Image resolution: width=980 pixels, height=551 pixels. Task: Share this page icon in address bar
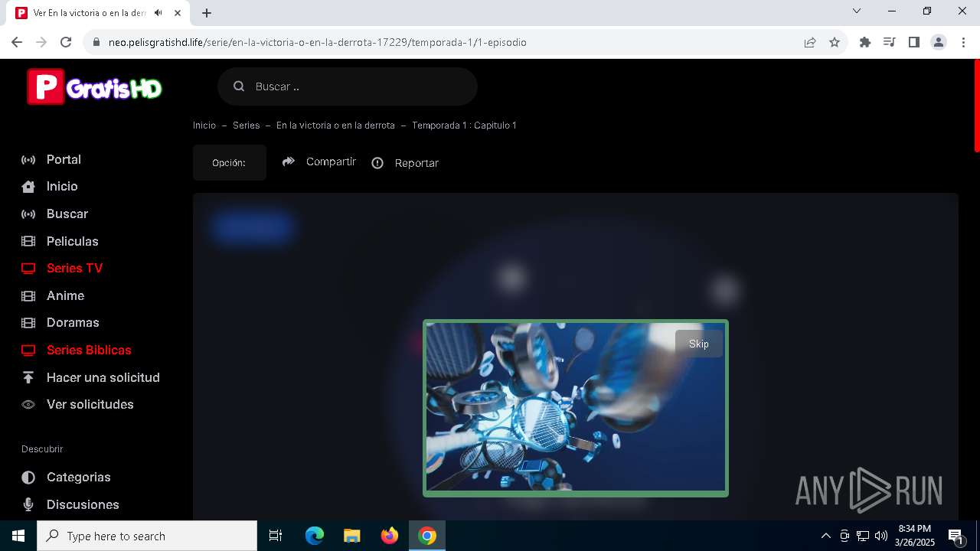[810, 43]
